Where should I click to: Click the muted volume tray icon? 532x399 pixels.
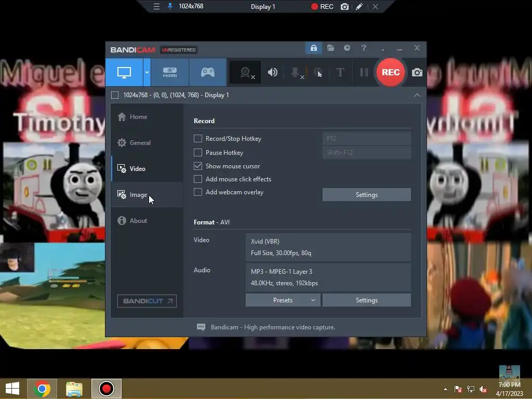point(483,389)
